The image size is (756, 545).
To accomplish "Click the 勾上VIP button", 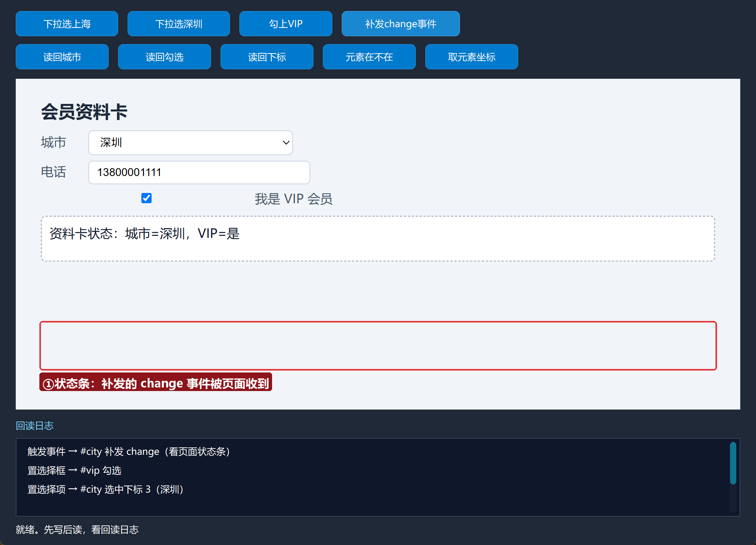I will pos(286,24).
